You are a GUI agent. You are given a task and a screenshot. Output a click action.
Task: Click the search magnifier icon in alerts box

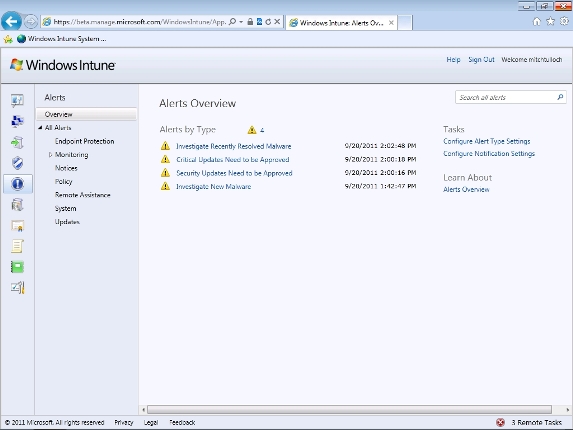pyautogui.click(x=560, y=97)
